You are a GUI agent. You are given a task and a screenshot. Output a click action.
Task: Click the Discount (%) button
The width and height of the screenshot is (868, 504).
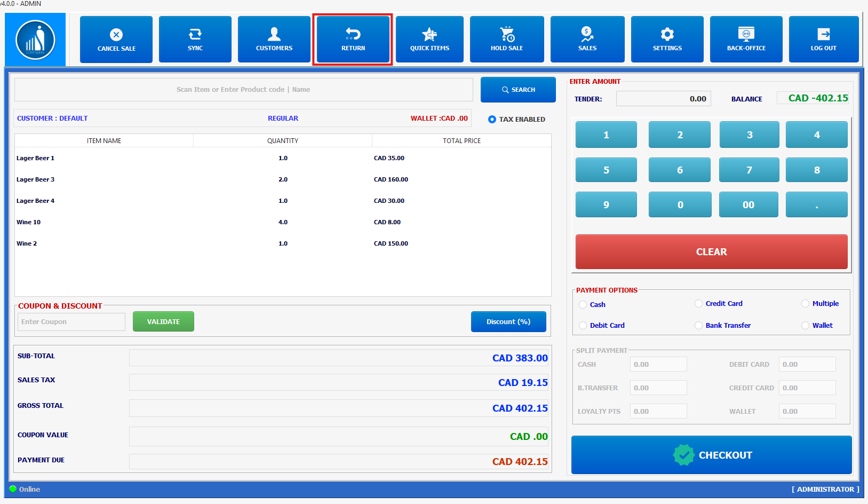(508, 322)
